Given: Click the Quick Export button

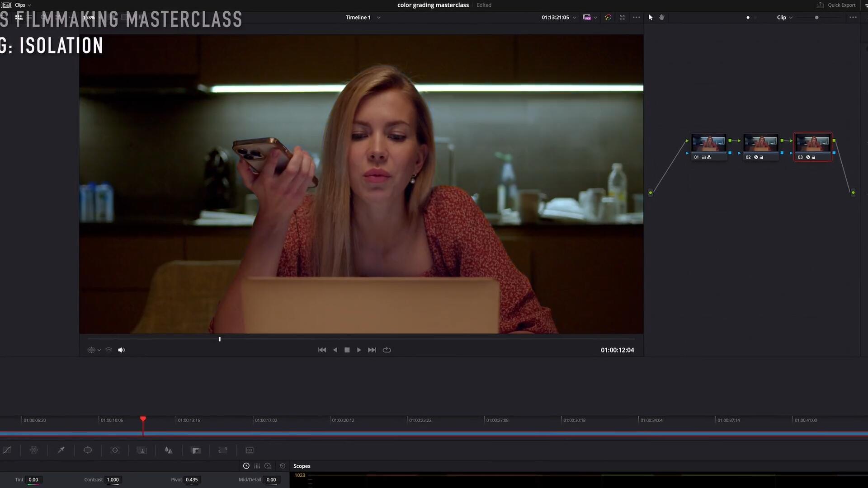Looking at the screenshot, I should click(x=836, y=5).
